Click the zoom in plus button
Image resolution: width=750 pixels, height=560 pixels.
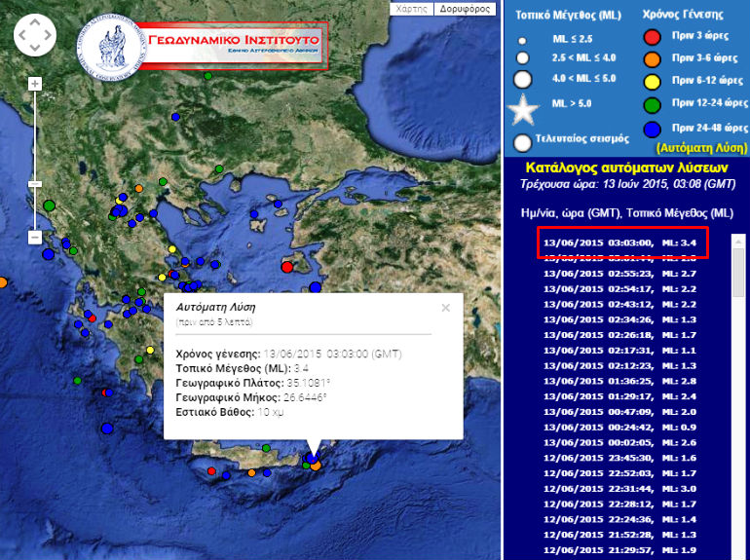click(35, 85)
